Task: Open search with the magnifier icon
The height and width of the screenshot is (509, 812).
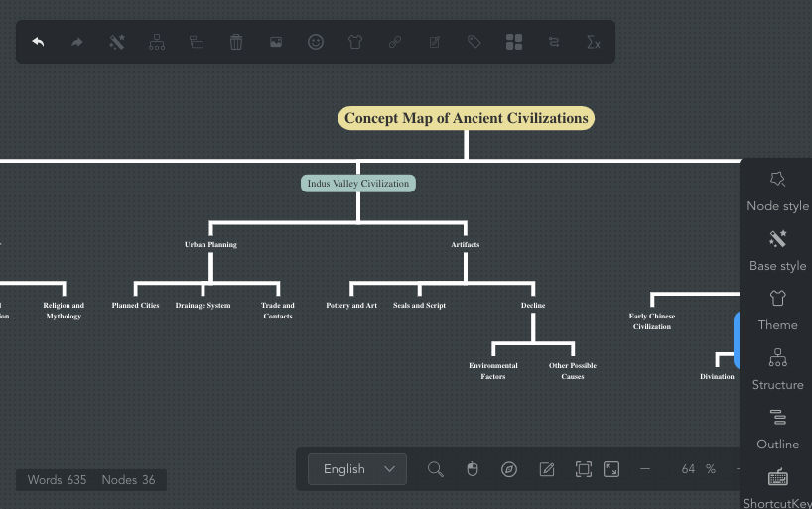Action: (x=435, y=469)
